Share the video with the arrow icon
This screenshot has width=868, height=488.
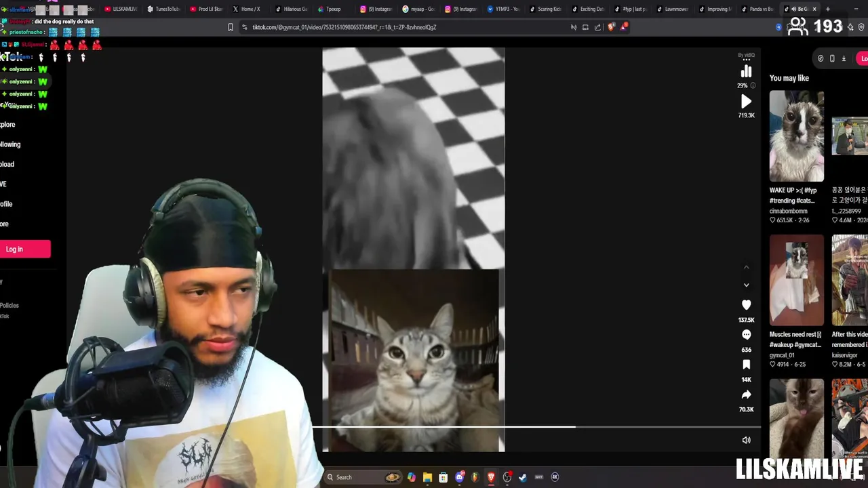click(746, 394)
